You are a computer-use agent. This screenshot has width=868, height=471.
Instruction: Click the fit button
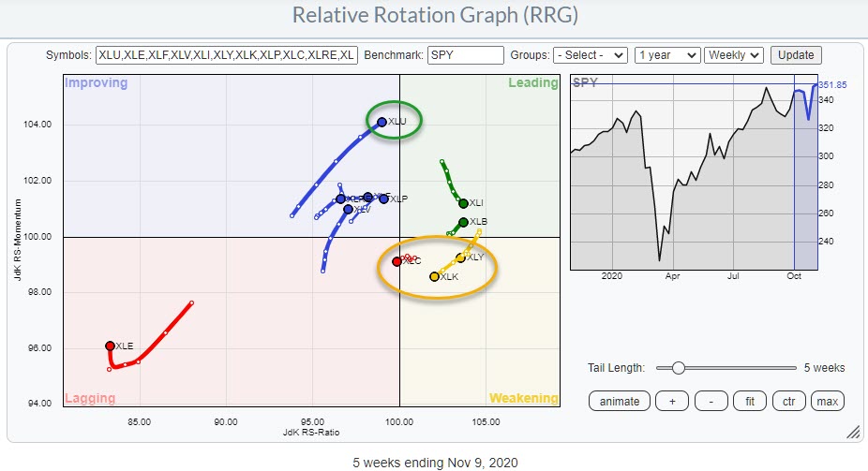751,402
